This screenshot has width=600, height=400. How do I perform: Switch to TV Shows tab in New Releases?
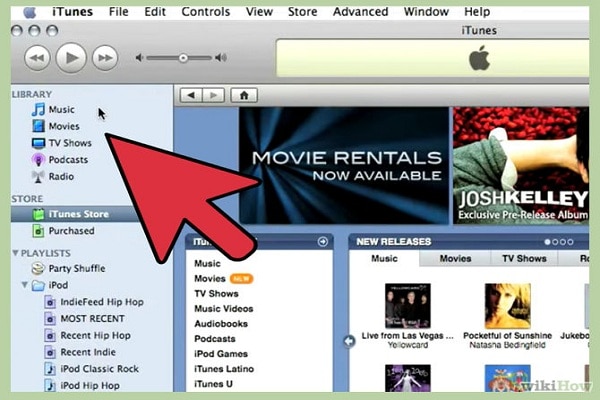pyautogui.click(x=524, y=258)
